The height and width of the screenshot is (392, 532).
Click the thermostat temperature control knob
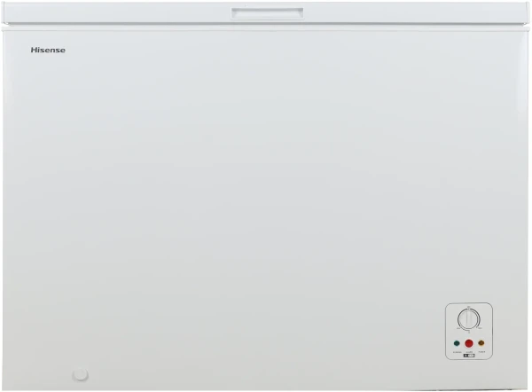(469, 319)
